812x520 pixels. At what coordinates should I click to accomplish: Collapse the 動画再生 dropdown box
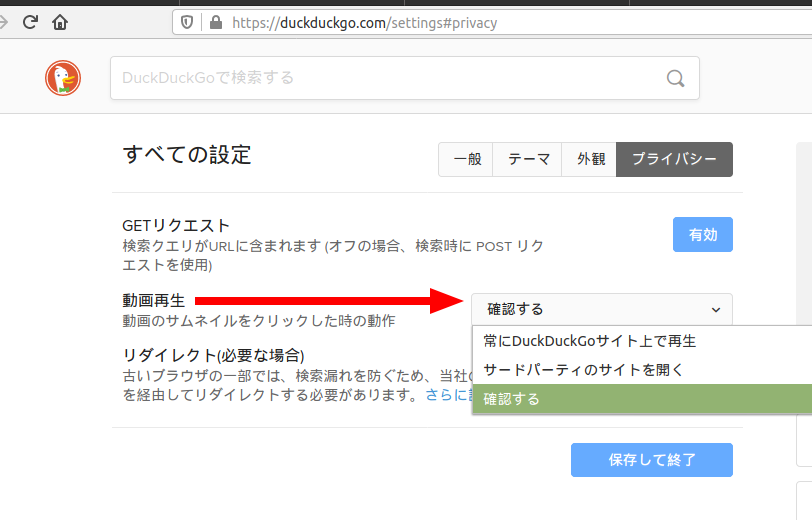[602, 309]
